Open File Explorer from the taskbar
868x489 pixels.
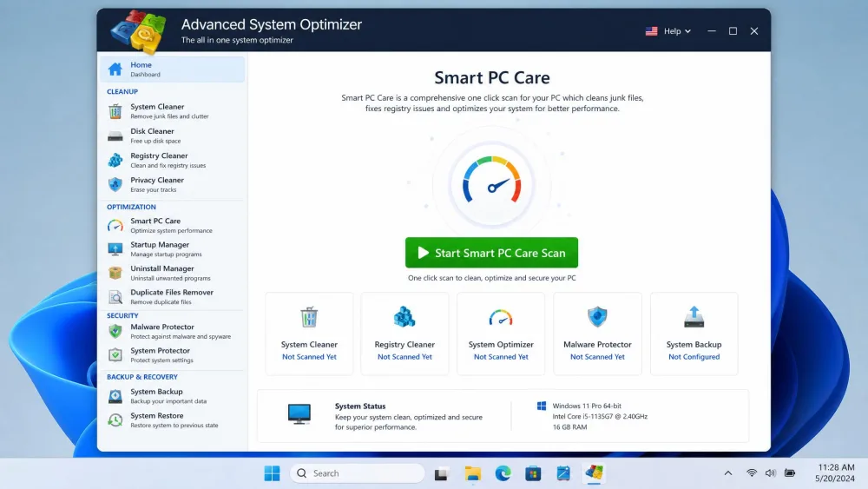point(472,473)
